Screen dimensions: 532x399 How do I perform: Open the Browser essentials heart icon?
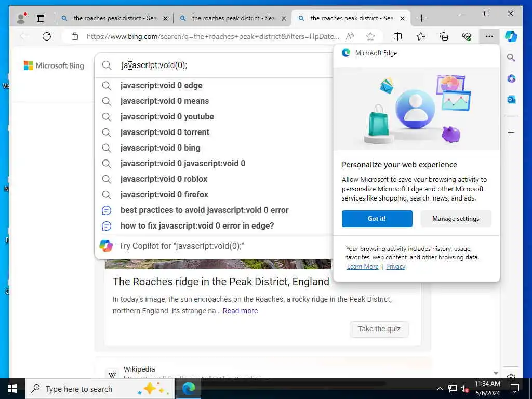467,36
